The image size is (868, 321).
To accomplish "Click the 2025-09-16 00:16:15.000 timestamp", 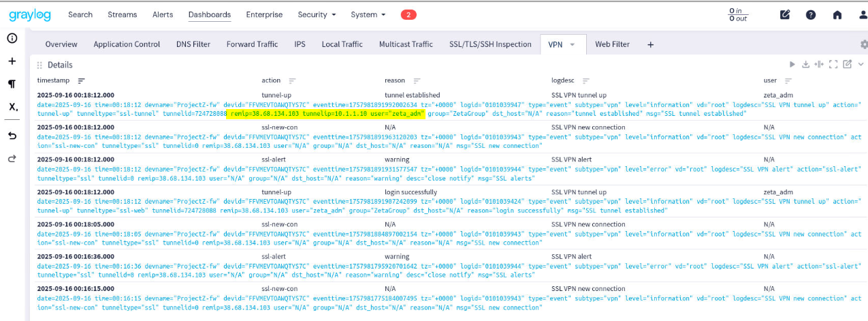I will coord(76,289).
